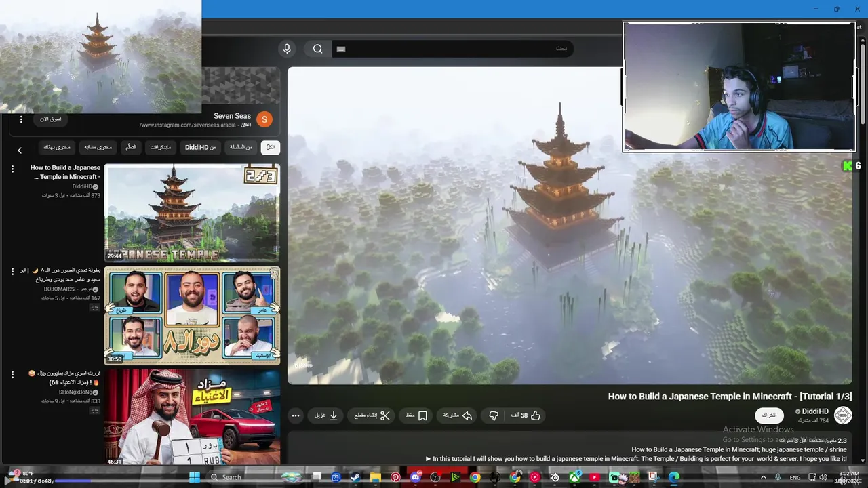The height and width of the screenshot is (488, 868).
Task: Open DiddiHD channel name link
Action: coord(815,411)
